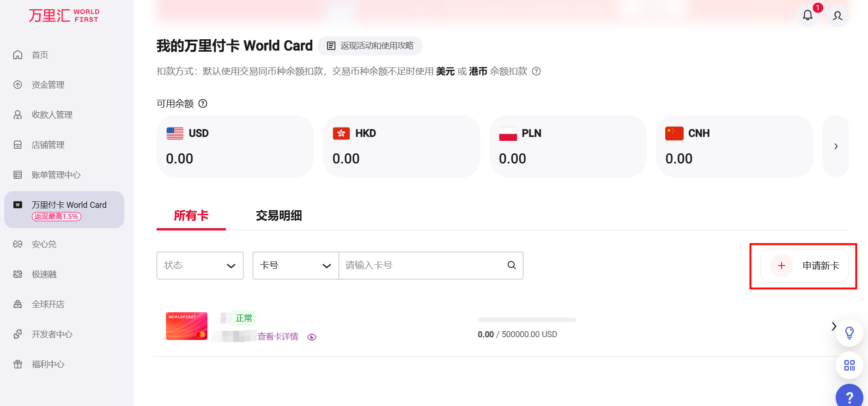Click the Poland flag on PLN card

[508, 133]
